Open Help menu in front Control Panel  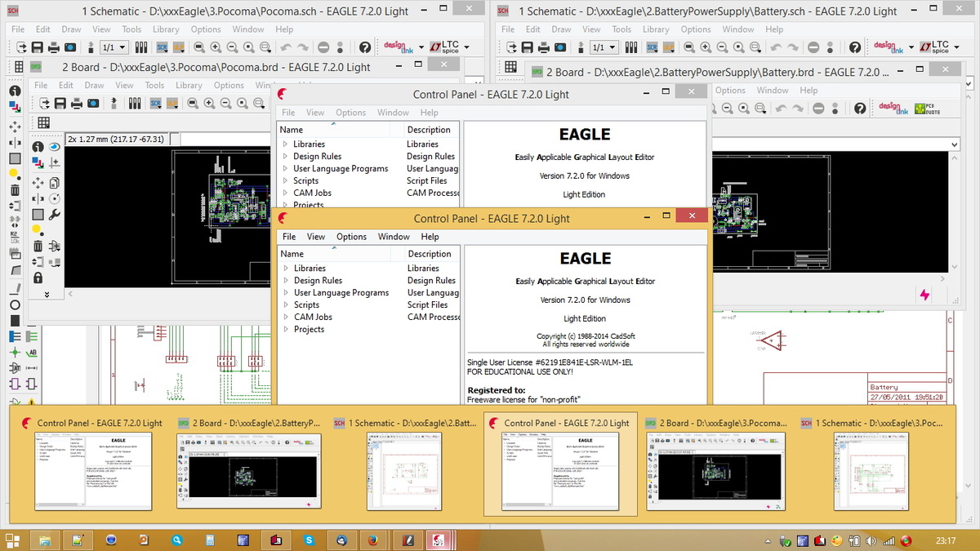click(430, 237)
